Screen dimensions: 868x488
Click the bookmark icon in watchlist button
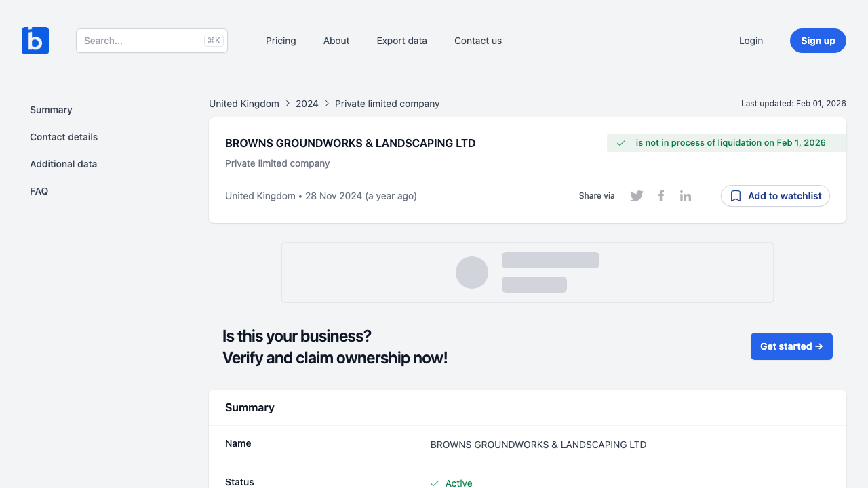click(736, 196)
